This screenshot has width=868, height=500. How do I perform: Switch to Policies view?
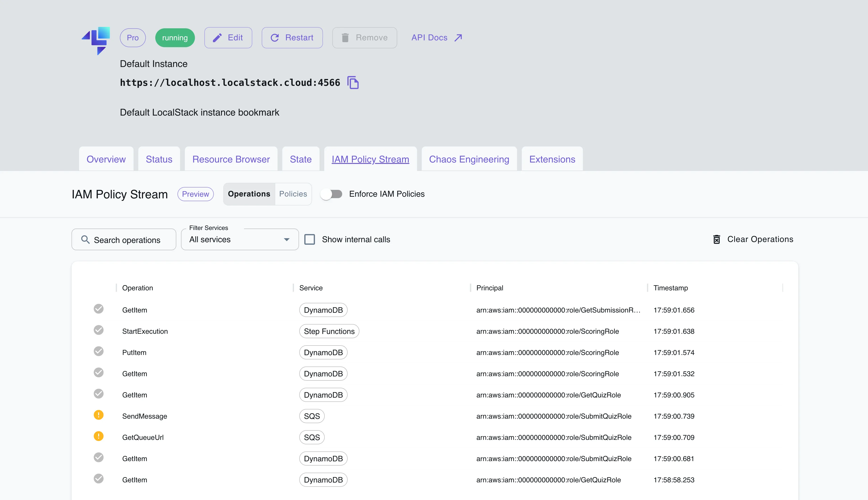(x=293, y=194)
